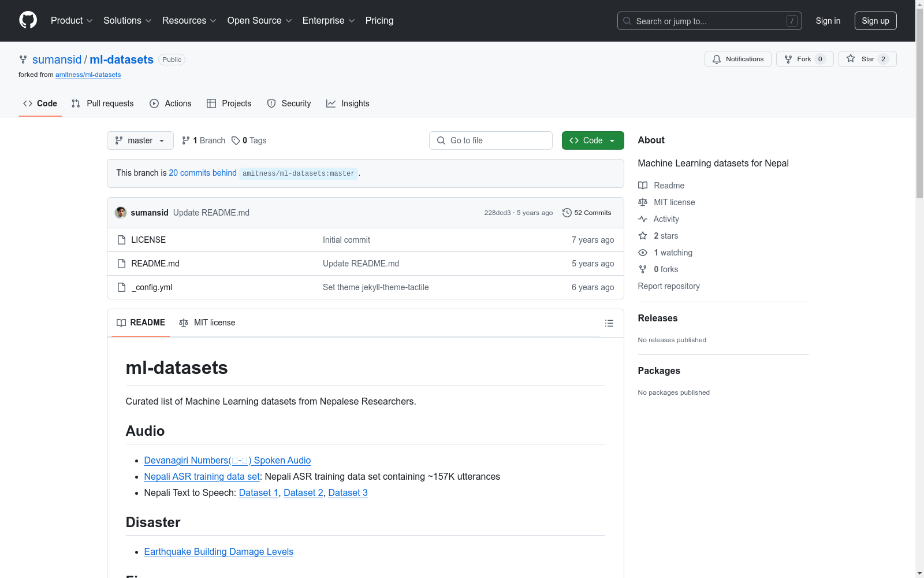Image resolution: width=924 pixels, height=578 pixels.
Task: Open the GitHub home logo
Action: point(28,20)
